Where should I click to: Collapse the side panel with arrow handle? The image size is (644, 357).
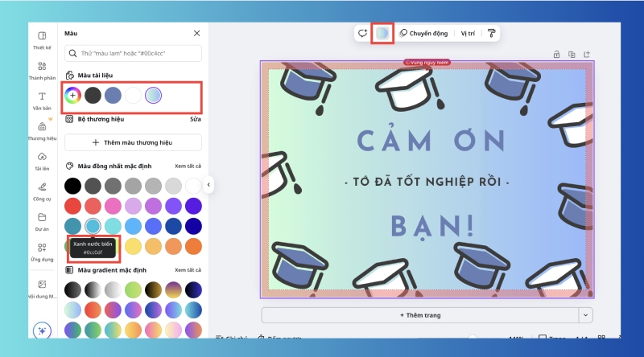[x=208, y=185]
